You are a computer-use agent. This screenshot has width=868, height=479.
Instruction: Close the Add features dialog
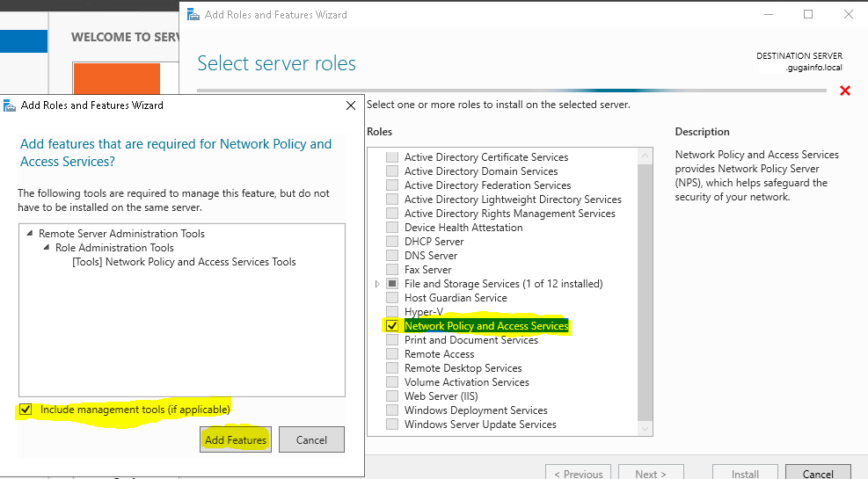350,105
